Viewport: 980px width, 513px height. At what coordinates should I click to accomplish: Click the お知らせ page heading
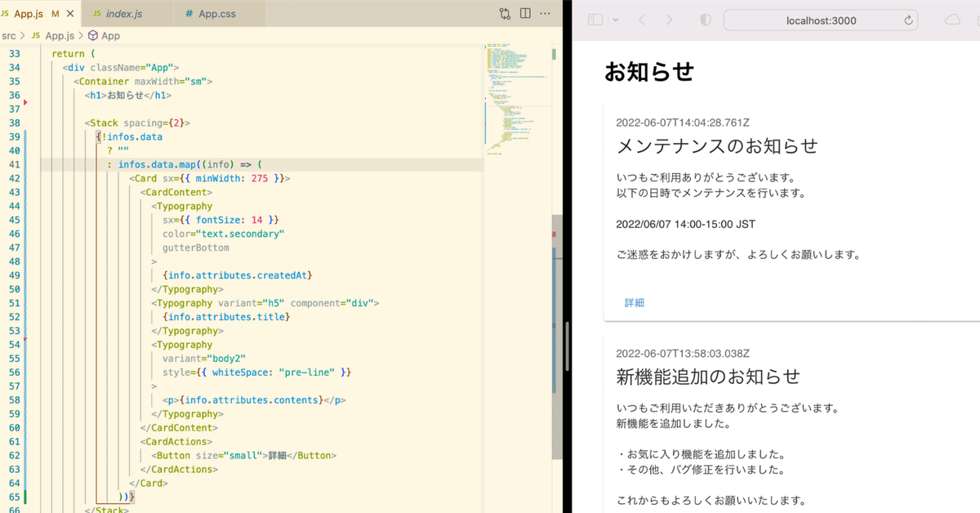649,72
